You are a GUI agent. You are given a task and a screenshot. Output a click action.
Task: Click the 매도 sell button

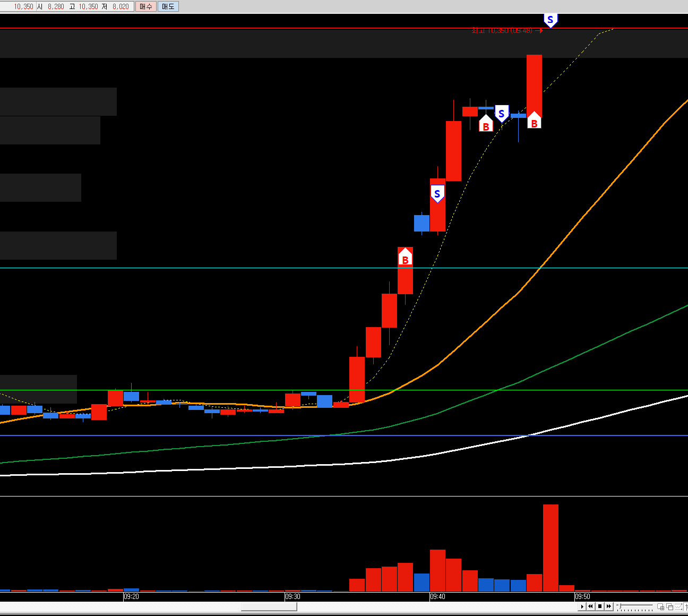[x=168, y=6]
